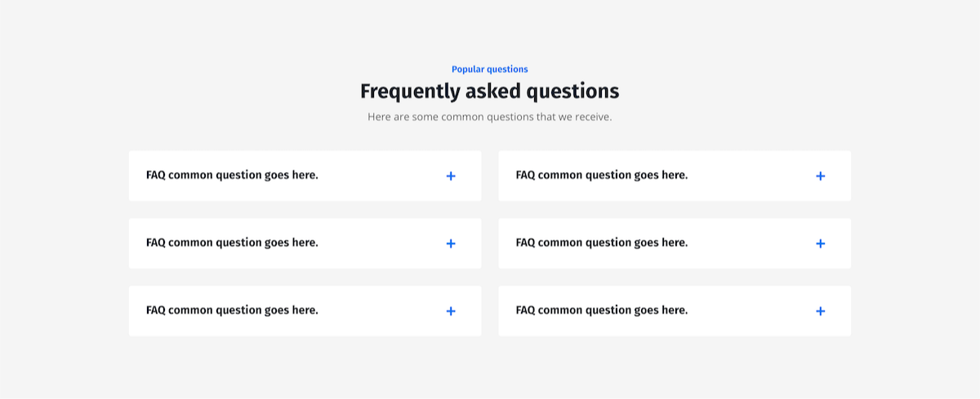Click the plus icon in the top-left FAQ card
Image resolution: width=980 pixels, height=399 pixels.
[x=451, y=176]
